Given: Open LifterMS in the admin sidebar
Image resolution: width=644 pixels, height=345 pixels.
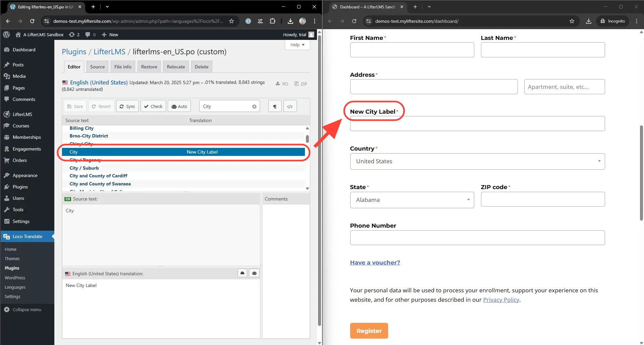Looking at the screenshot, I should coord(22,114).
